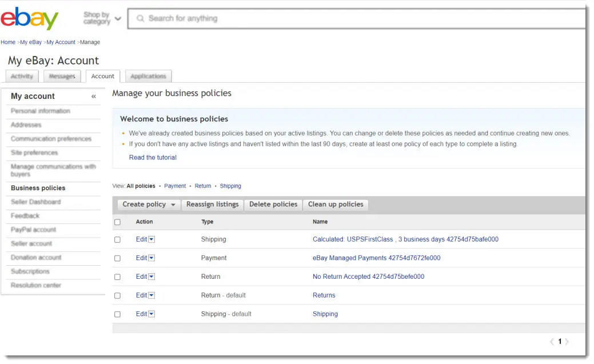Open Communication preferences in sidebar
This screenshot has width=594, height=364.
(51, 139)
